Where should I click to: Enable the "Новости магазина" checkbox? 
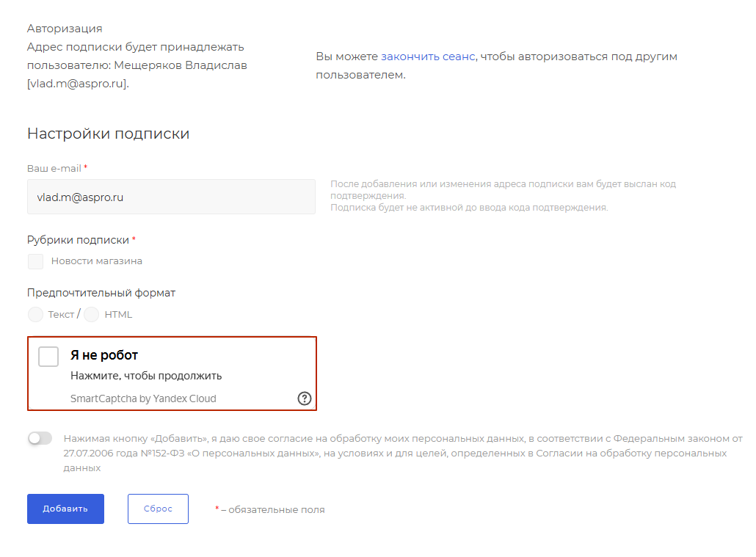coord(35,261)
